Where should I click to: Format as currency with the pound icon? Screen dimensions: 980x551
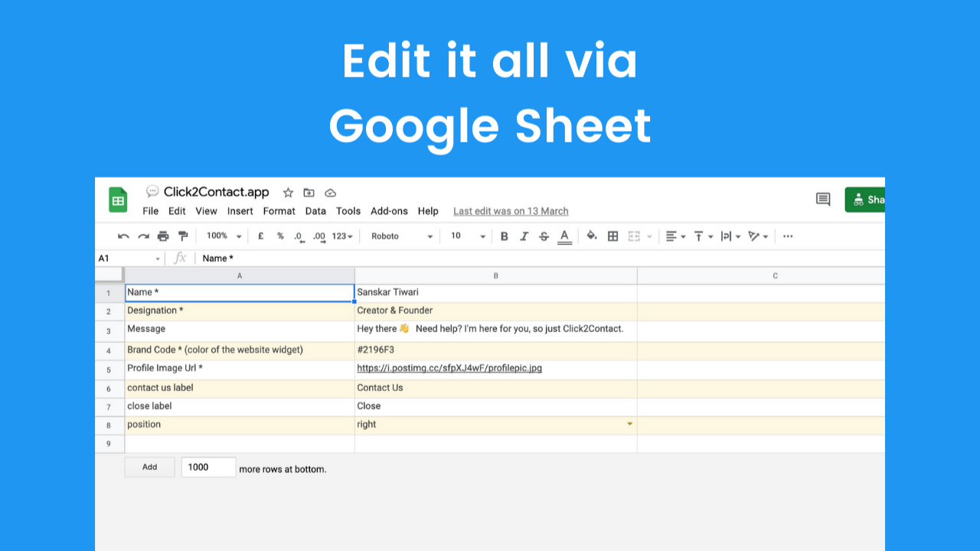pos(261,236)
